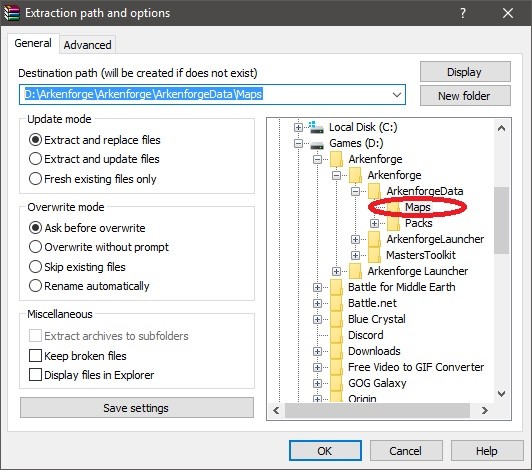532x470 pixels.
Task: Collapse the Games (D:) drive node
Action: pyautogui.click(x=298, y=144)
